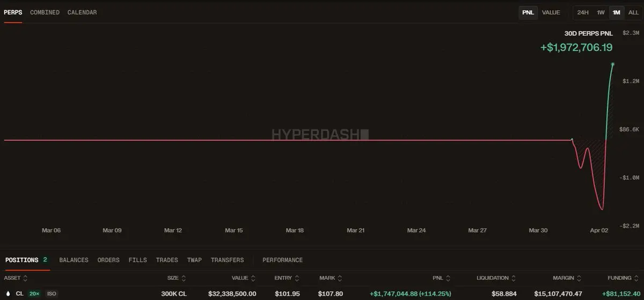
Task: Set chart range to 1M
Action: 617,12
